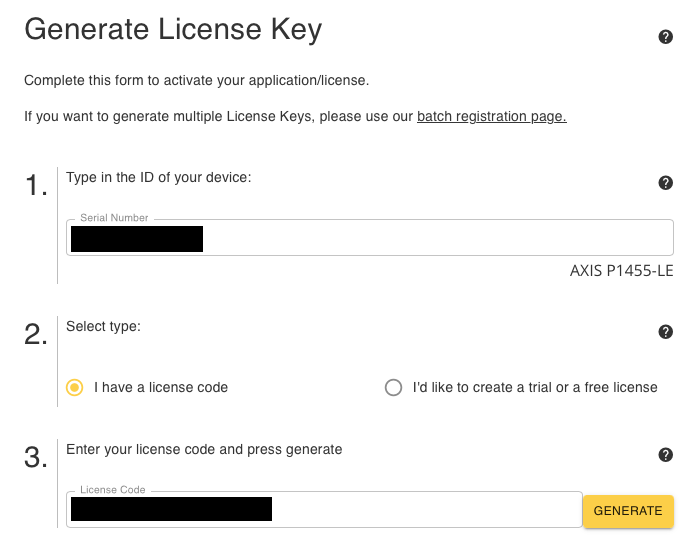
Task: Focus the License Code input field
Action: pos(420,509)
